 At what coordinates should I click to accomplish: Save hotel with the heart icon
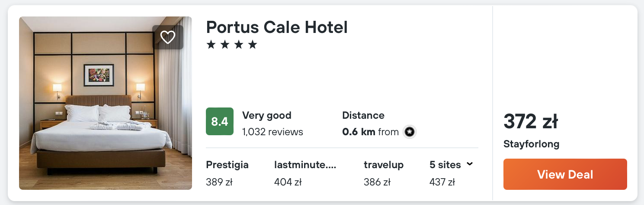tap(168, 37)
